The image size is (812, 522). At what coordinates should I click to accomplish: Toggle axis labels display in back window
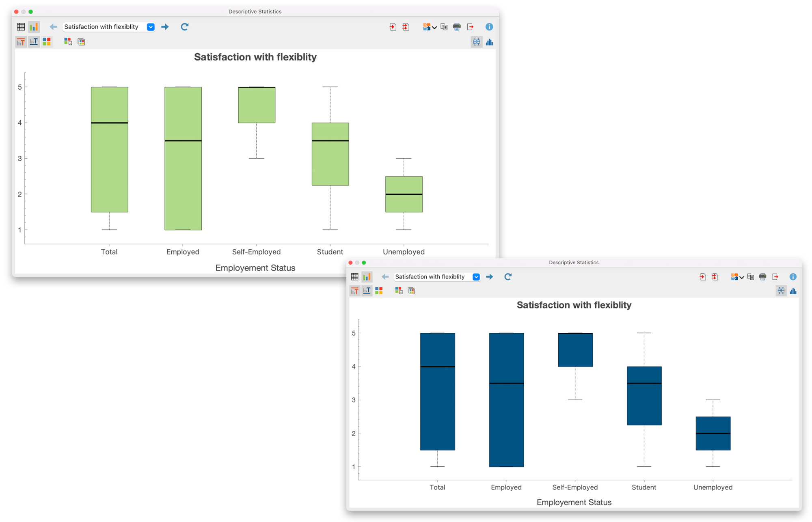[34, 42]
